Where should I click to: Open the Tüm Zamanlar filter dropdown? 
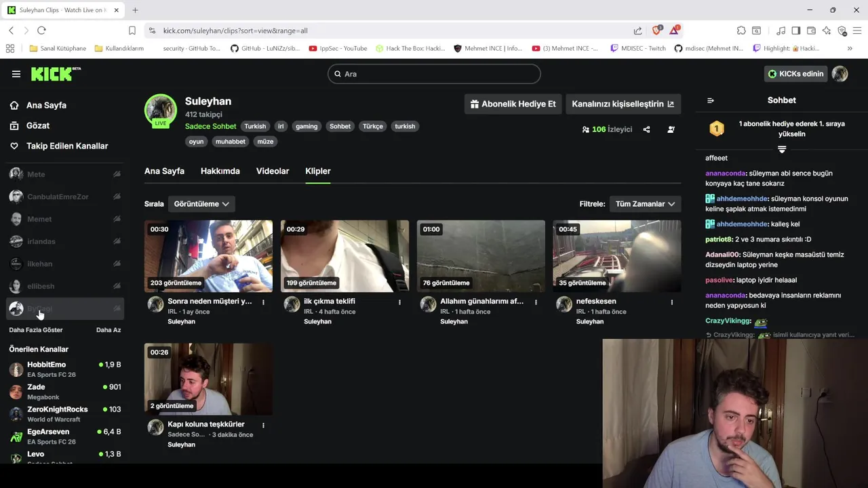[645, 203]
